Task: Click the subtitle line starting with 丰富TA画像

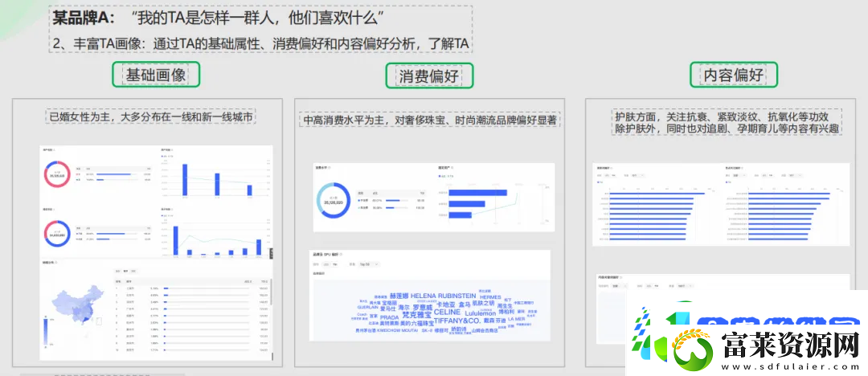Action: pyautogui.click(x=261, y=43)
